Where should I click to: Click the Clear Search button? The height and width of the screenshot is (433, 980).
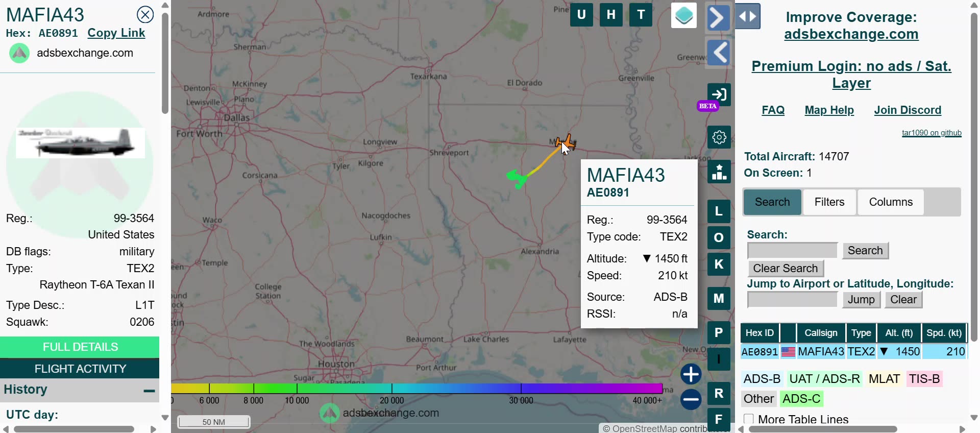[786, 269]
